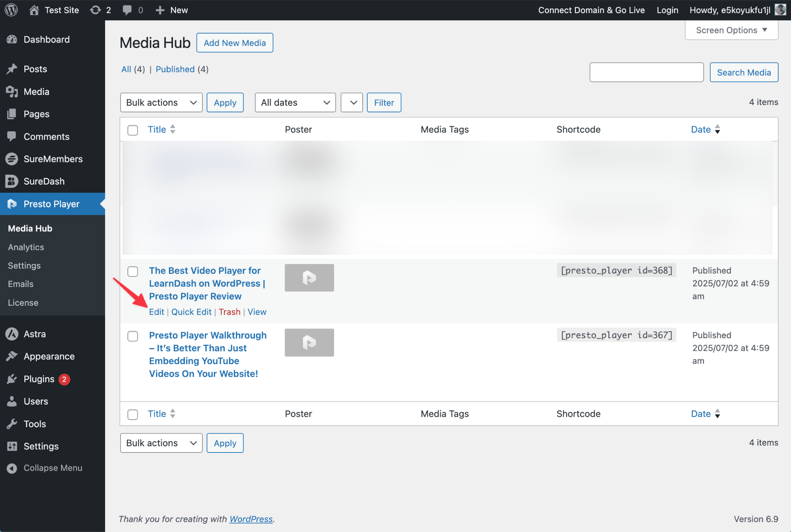Viewport: 791px width, 532px height.
Task: Check the Best Video Player row checkbox
Action: pyautogui.click(x=132, y=271)
